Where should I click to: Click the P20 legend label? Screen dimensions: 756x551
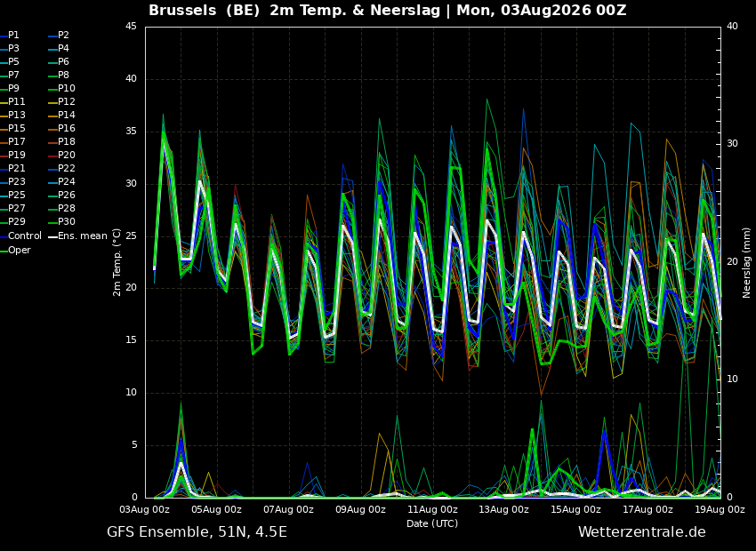coord(62,156)
